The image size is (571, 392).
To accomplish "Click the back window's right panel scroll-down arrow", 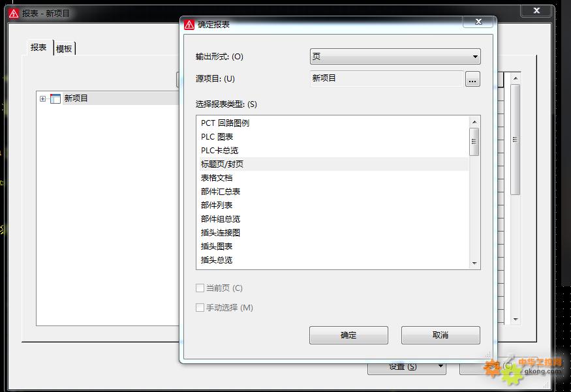I will pos(516,319).
